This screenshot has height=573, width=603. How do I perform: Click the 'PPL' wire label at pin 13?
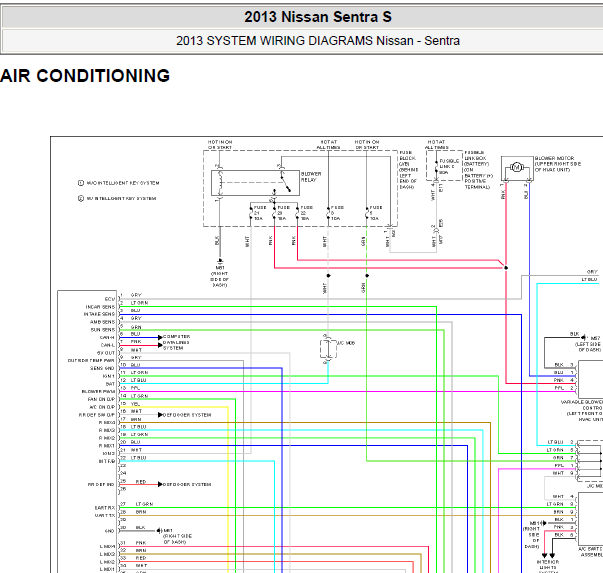tap(135, 388)
